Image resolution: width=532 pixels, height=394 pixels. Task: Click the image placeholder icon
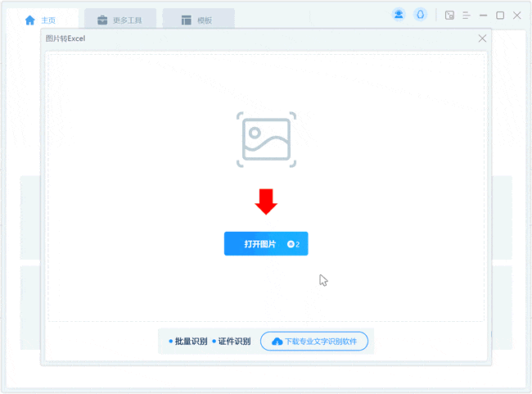(266, 140)
